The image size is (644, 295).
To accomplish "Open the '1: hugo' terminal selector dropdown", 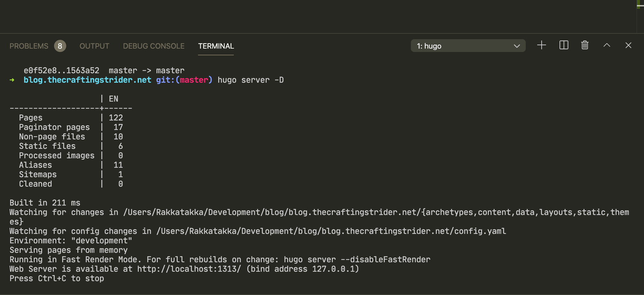I will click(x=468, y=46).
